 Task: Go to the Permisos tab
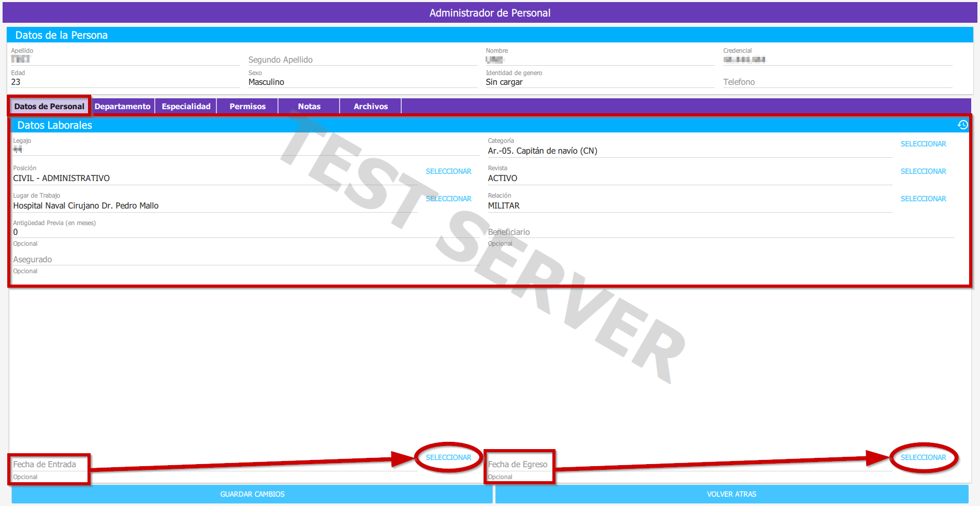(x=247, y=106)
